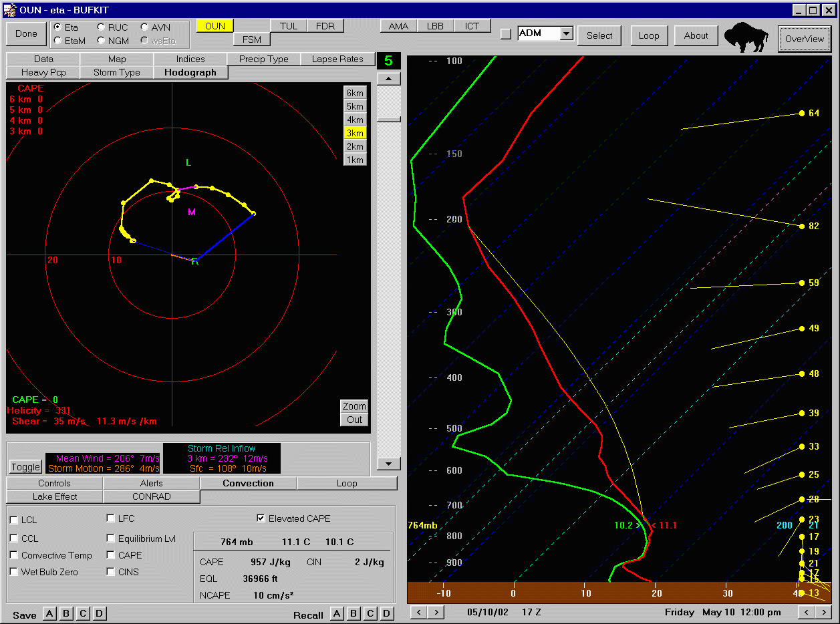Set hodograph depth to 1km

(355, 160)
